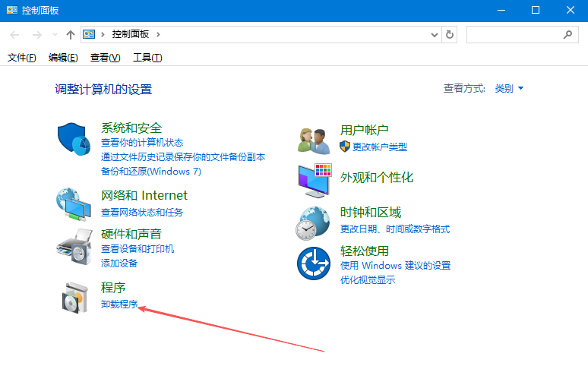Click the Appearance and Personalization monitor icon
The image size is (588, 366).
click(313, 180)
